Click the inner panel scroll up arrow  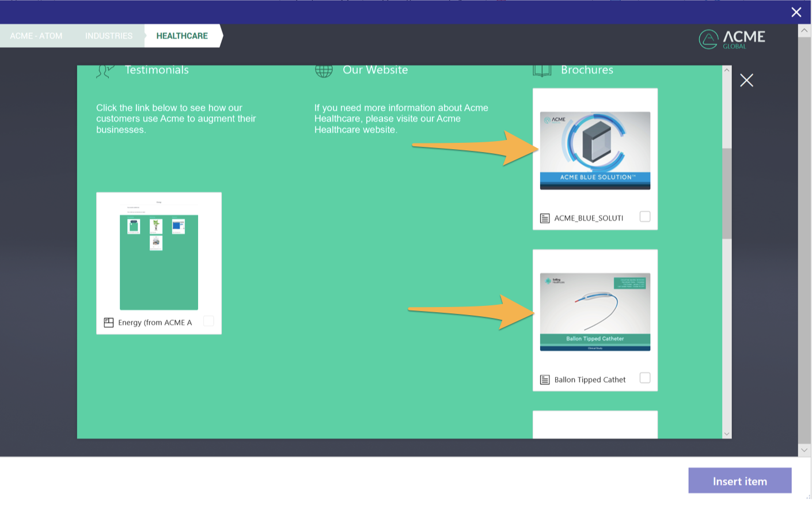click(x=727, y=70)
